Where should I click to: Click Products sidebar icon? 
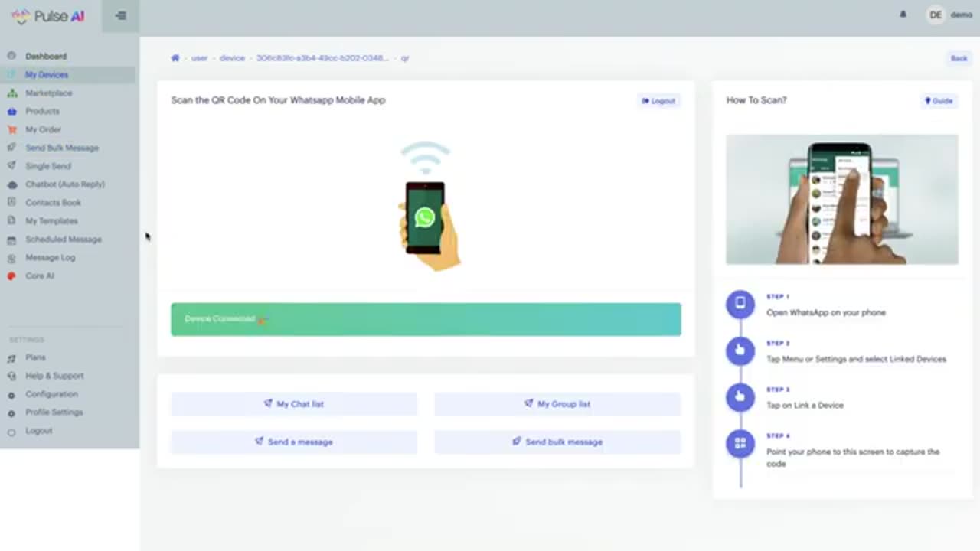11,111
